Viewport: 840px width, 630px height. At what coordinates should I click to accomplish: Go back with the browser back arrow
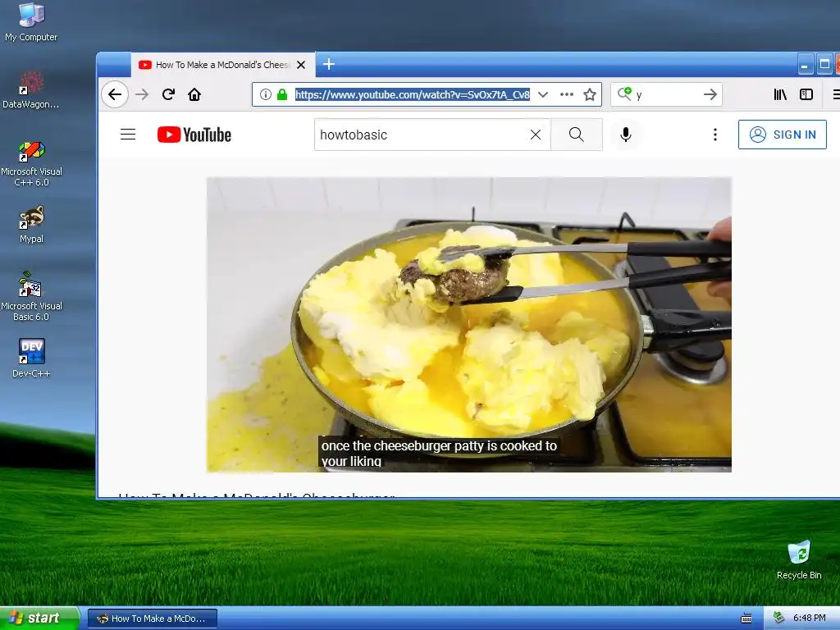tap(115, 95)
